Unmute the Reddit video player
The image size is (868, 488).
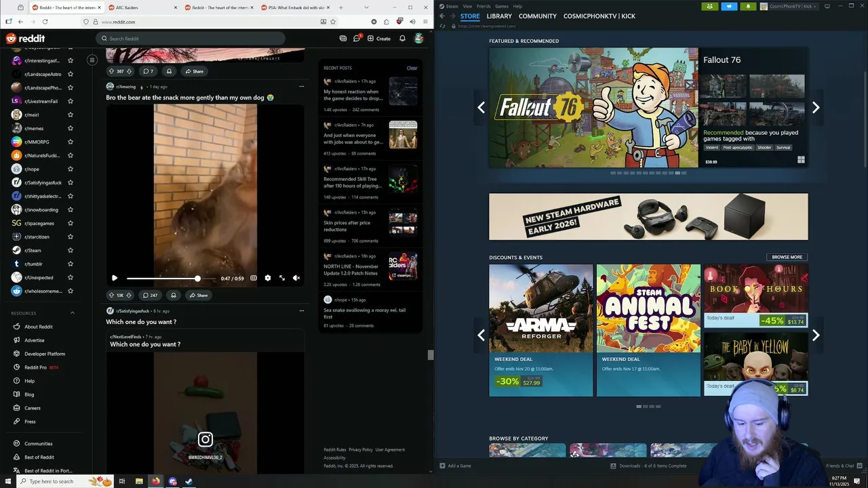[x=296, y=278]
